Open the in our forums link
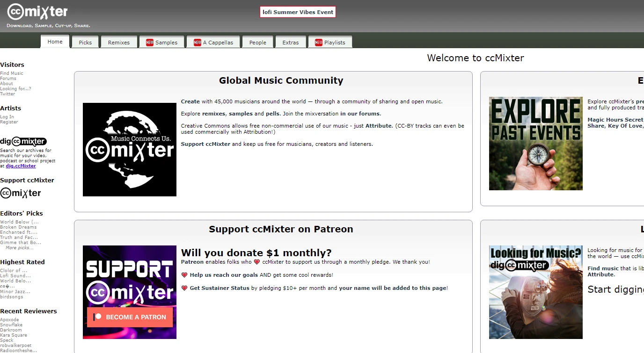Image resolution: width=644 pixels, height=353 pixels. 360,114
